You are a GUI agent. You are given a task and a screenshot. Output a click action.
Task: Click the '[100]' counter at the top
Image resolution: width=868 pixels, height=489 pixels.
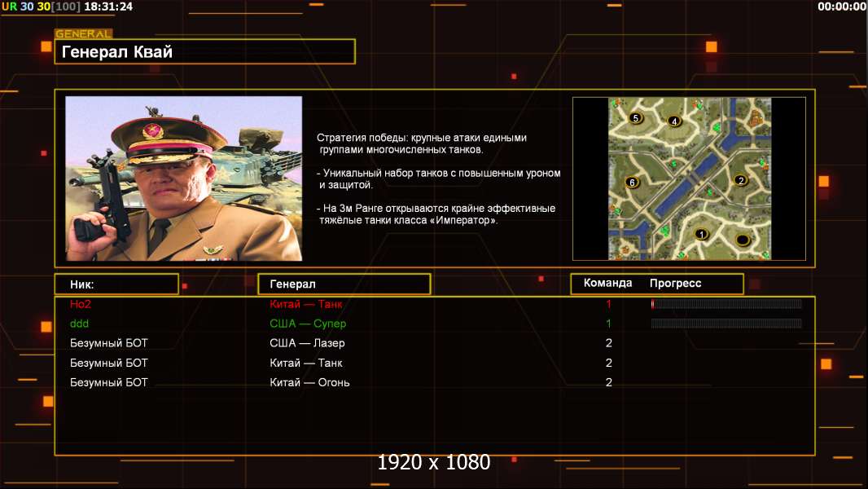click(67, 7)
